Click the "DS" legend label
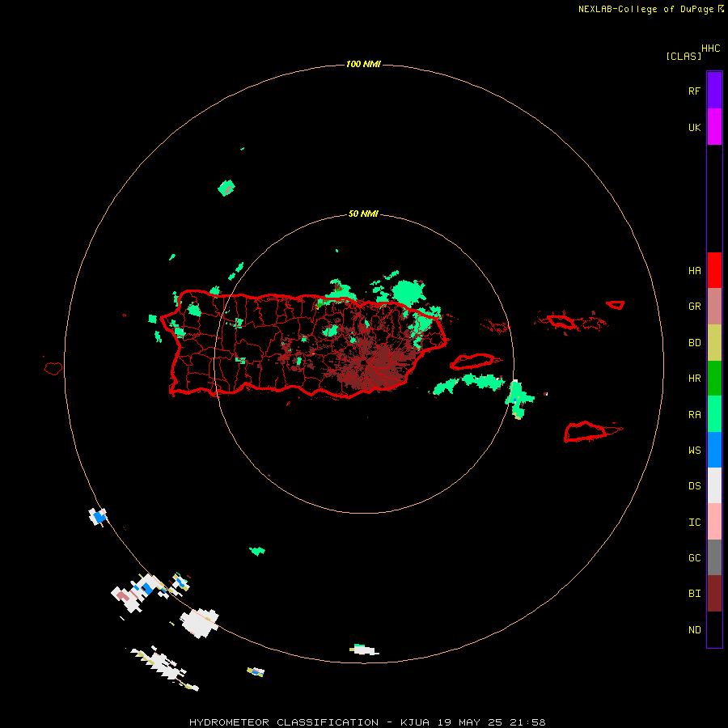 (694, 486)
